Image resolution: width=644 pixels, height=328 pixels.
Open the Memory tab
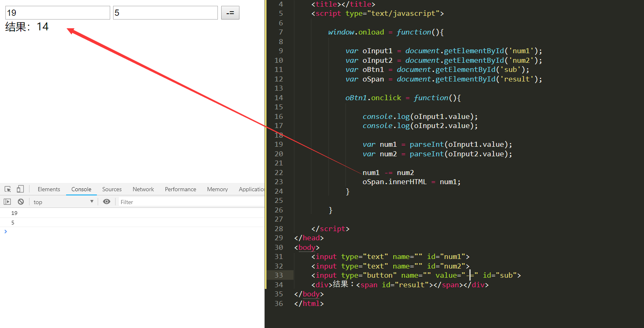[217, 189]
